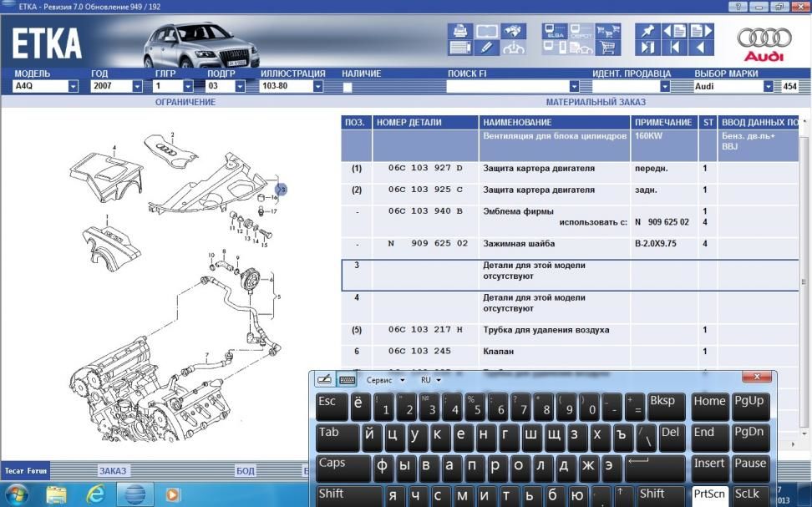Toggle right Shift key on on-screen keyboard

662,496
